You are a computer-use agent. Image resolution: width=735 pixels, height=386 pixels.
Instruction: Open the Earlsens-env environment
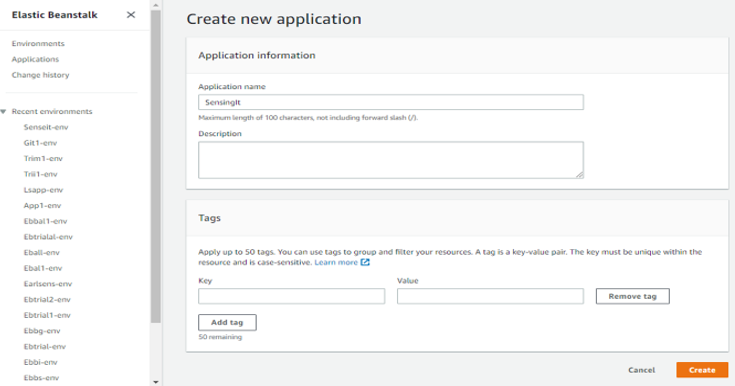[x=48, y=284]
